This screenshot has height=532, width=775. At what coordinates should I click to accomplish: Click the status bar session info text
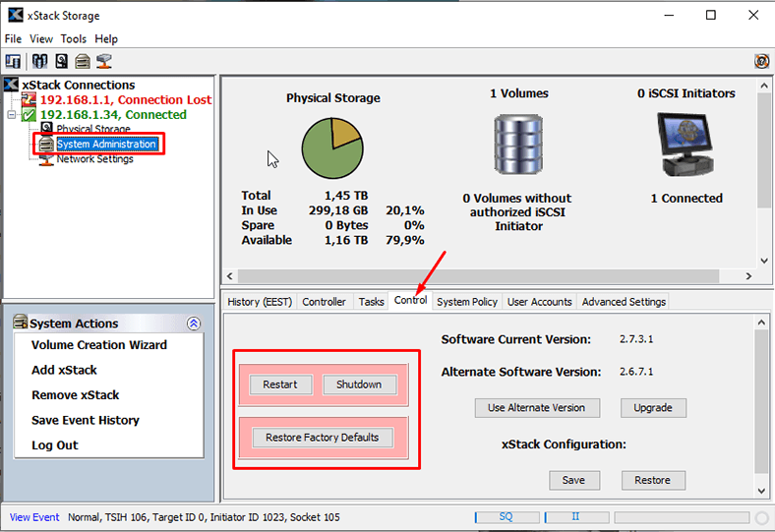[x=204, y=517]
